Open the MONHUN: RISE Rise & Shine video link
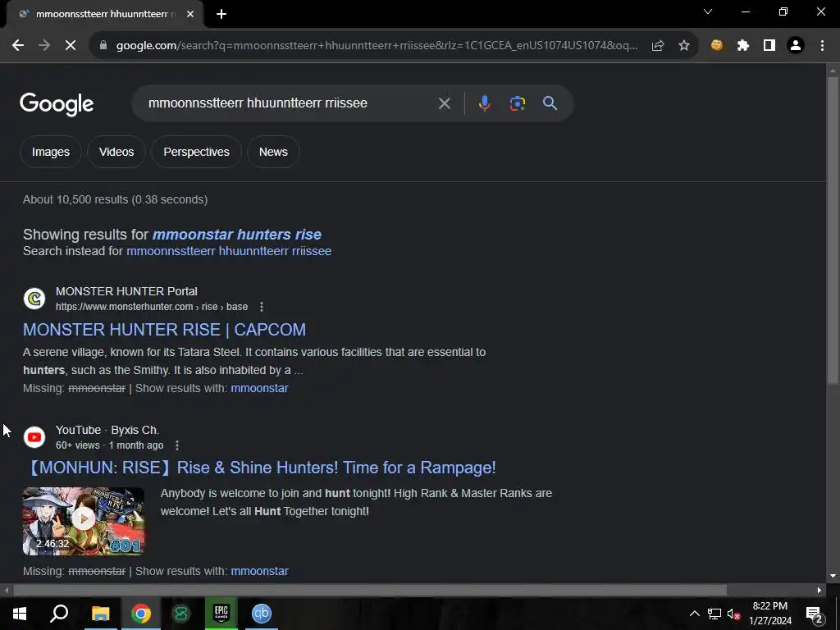Viewport: 840px width, 630px height. click(260, 468)
